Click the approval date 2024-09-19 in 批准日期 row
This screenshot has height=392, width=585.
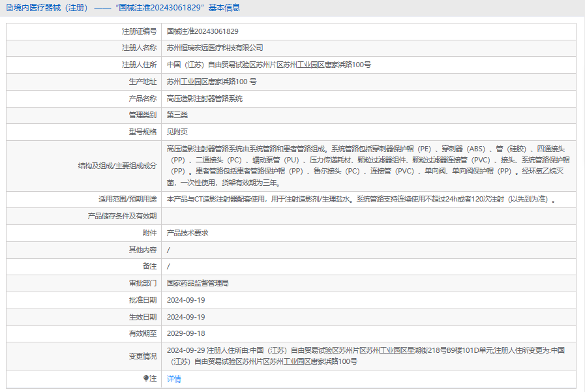coord(186,300)
